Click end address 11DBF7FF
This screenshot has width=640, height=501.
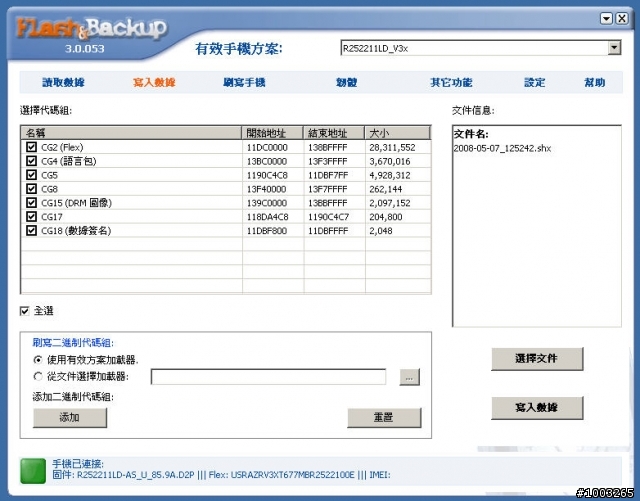click(328, 175)
